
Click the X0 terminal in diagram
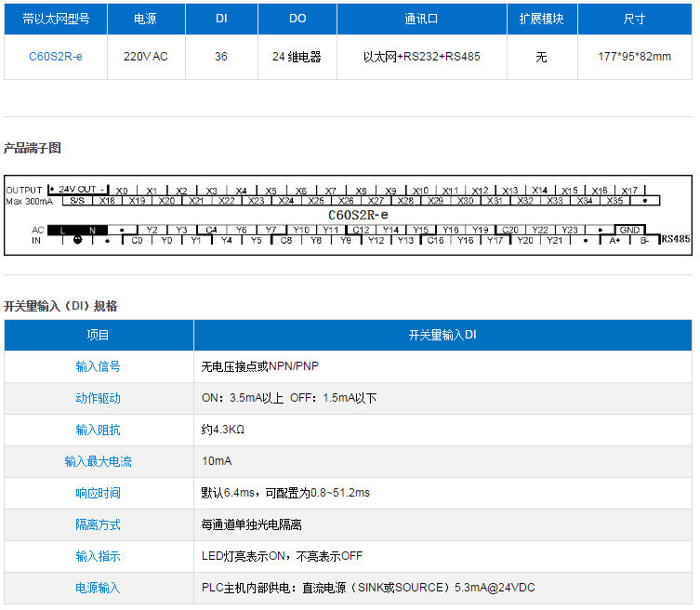click(x=122, y=191)
